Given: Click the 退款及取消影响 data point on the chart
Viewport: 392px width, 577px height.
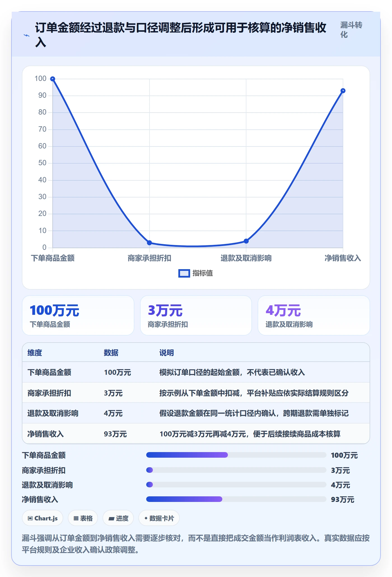Looking at the screenshot, I should [x=246, y=241].
